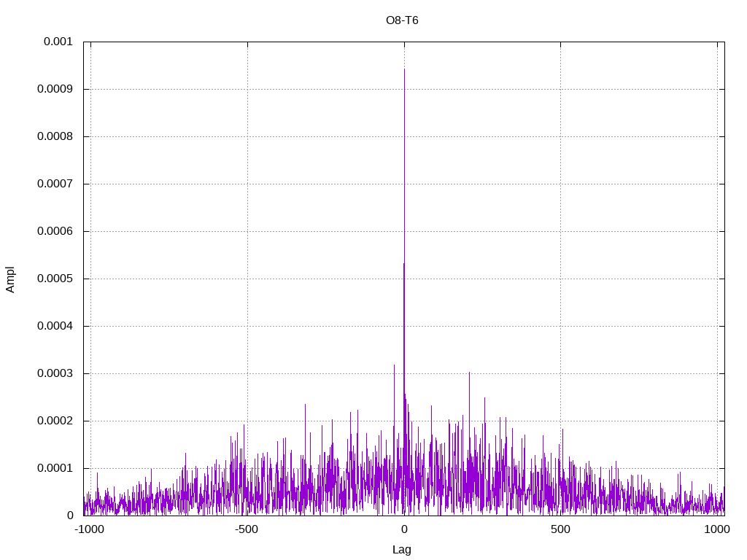Image resolution: width=747 pixels, height=560 pixels.
Task: Click the y-axis value 0.0008
Action: tap(55, 136)
